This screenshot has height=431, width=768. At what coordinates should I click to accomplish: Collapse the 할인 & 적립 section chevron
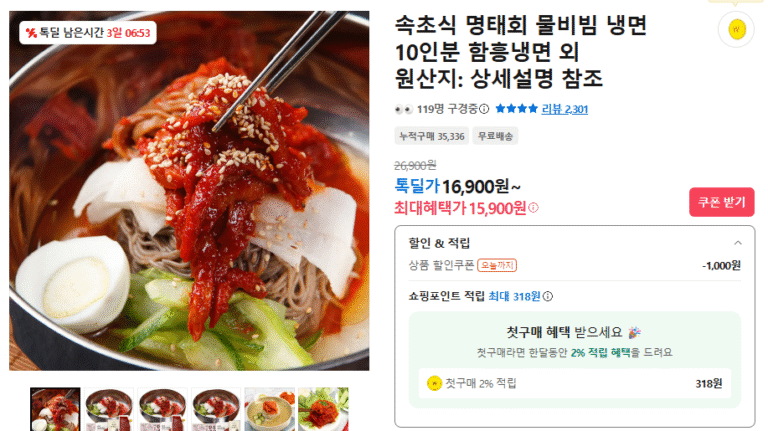pyautogui.click(x=738, y=243)
